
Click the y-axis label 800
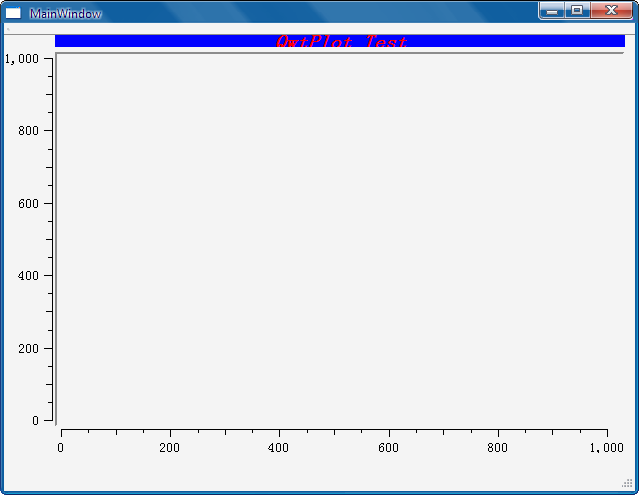click(29, 131)
